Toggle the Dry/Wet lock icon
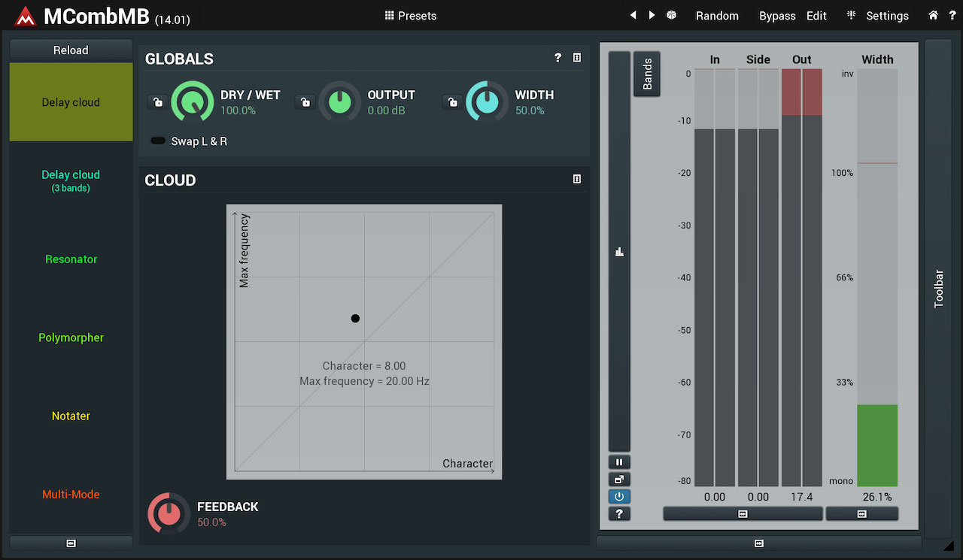Screen dimensions: 963x560 coord(157,102)
